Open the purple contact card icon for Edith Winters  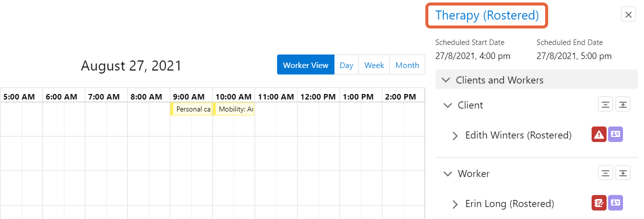click(616, 134)
